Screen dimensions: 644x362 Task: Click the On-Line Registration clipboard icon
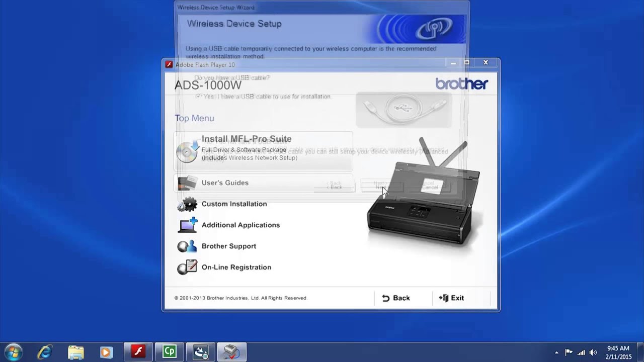tap(187, 267)
